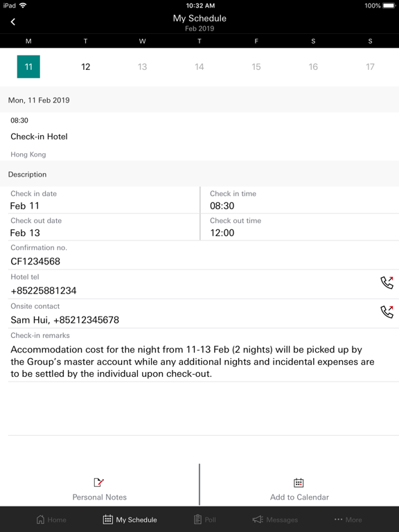Select date 14 in week strip

[x=199, y=66]
